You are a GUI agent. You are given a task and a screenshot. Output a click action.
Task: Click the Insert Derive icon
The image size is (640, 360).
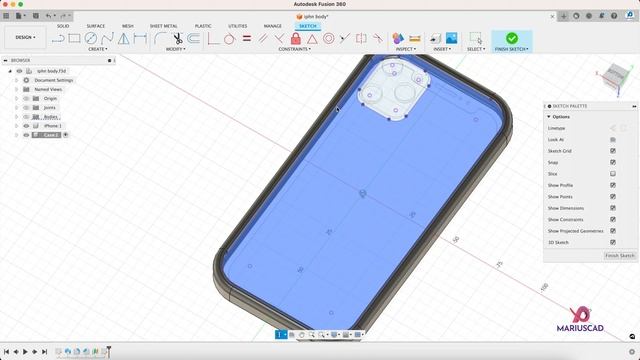(x=435, y=39)
